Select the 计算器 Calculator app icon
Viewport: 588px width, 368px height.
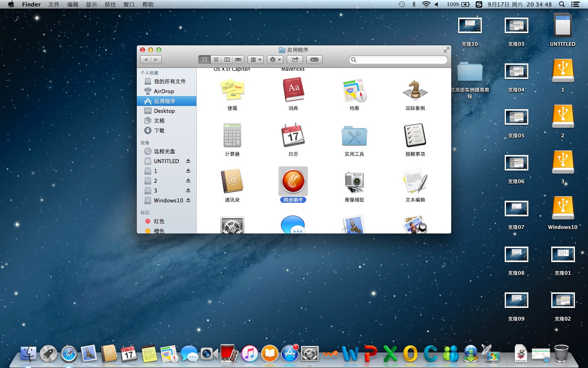click(x=232, y=136)
